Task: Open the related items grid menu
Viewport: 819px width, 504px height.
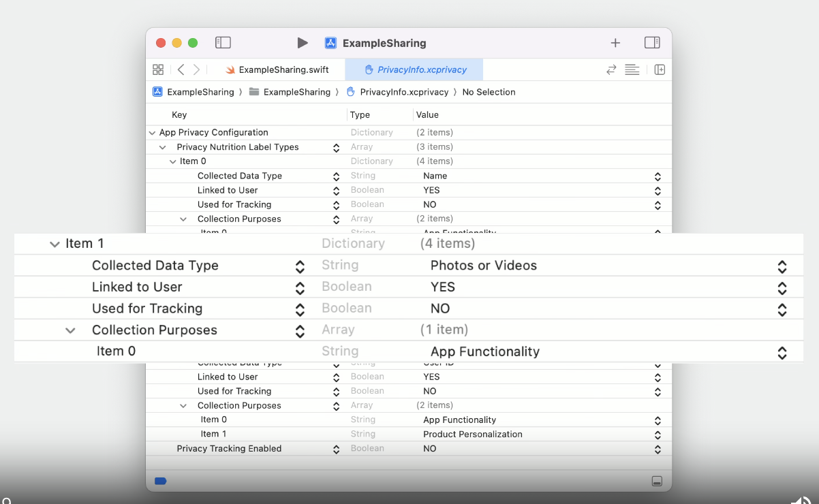Action: click(x=158, y=69)
